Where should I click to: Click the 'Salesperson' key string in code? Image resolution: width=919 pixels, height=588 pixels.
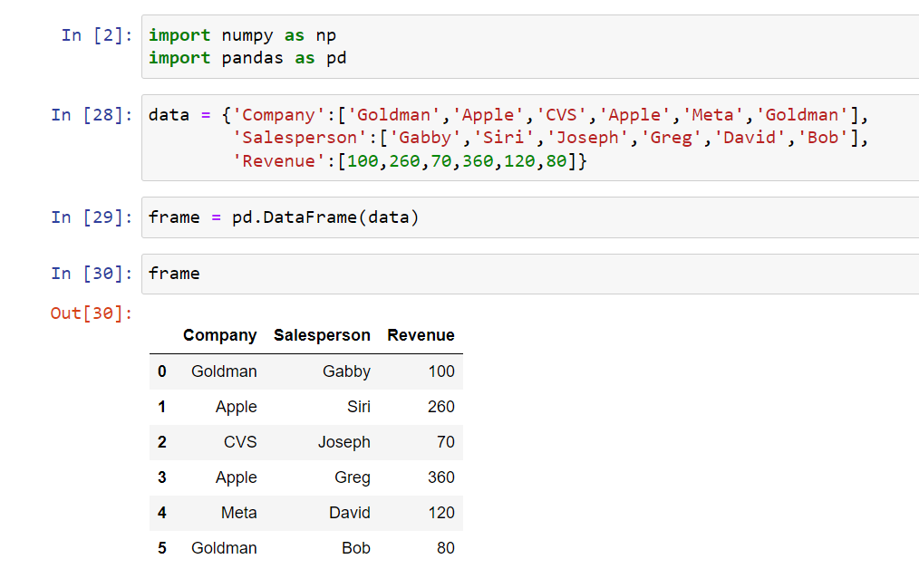[299, 138]
